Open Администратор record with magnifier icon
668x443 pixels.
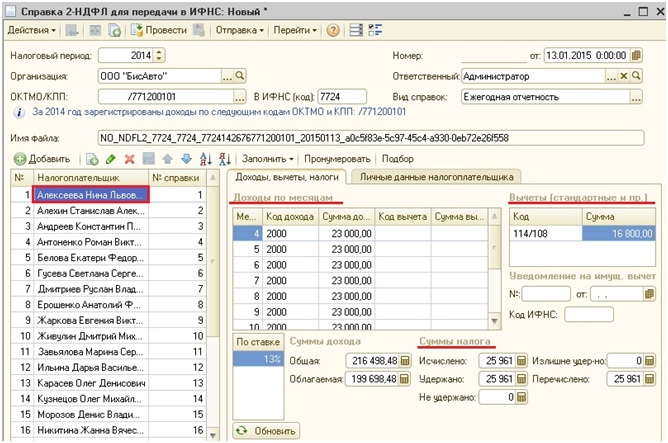636,76
